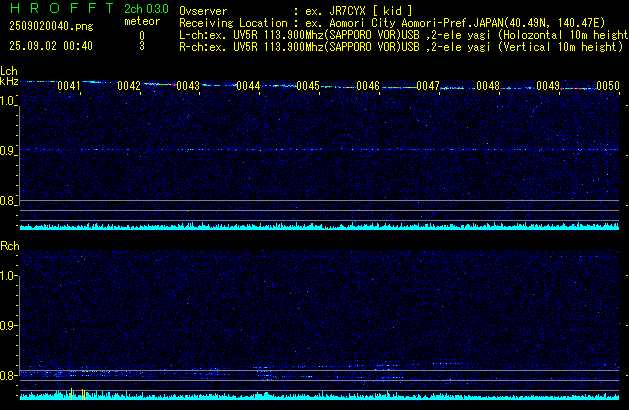Click the 'meteor' count label
The width and height of the screenshot is (629, 410).
[142, 21]
